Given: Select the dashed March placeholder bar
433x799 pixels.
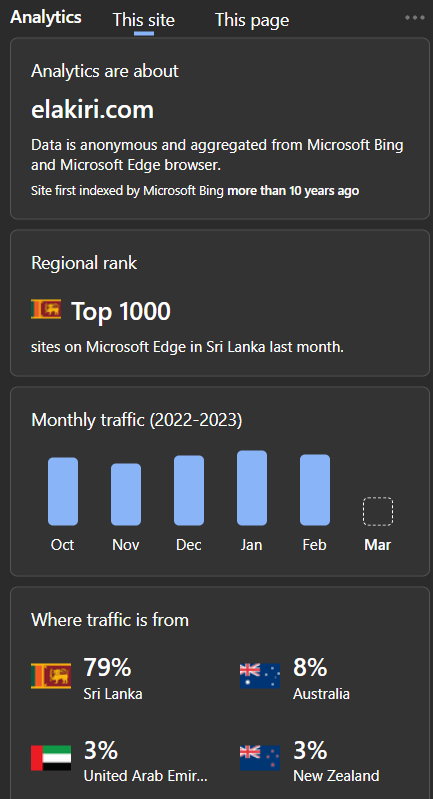Looking at the screenshot, I should pos(378,512).
